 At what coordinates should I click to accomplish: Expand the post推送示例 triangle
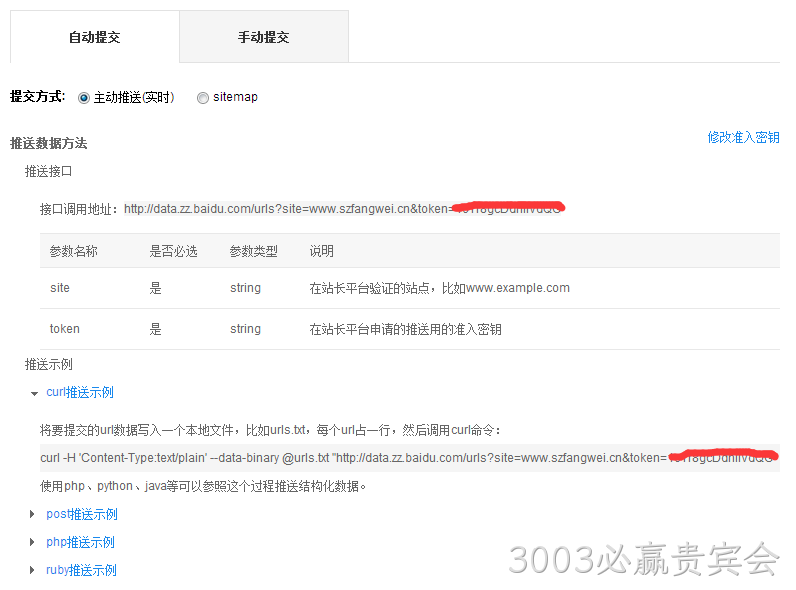32,514
